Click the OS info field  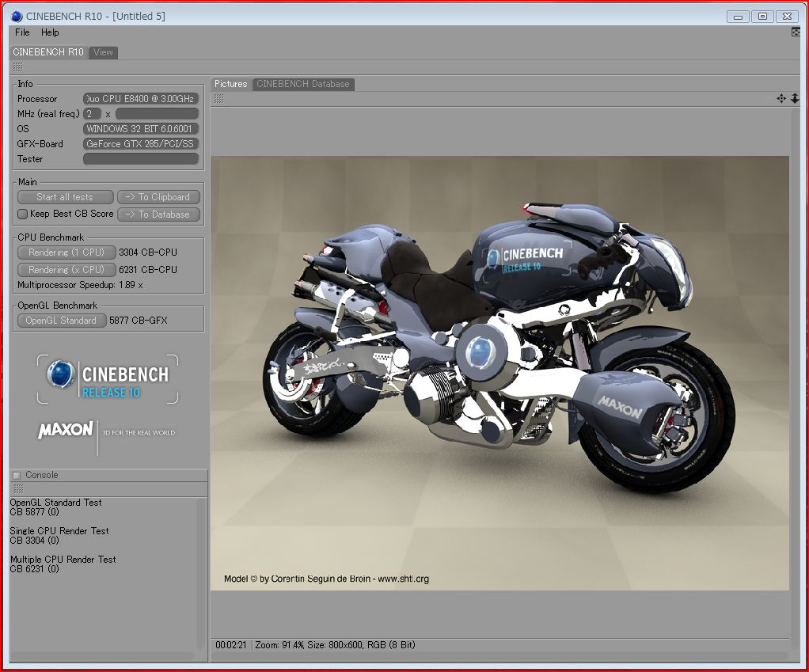141,129
